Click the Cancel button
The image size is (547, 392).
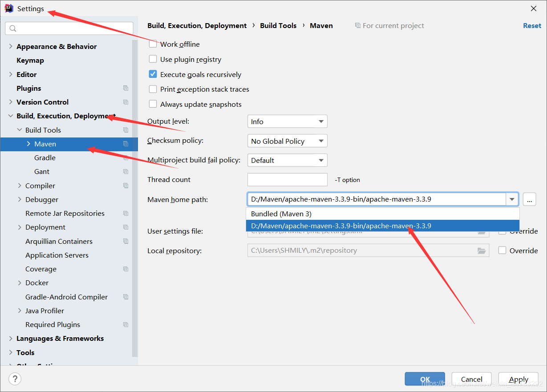pyautogui.click(x=472, y=379)
